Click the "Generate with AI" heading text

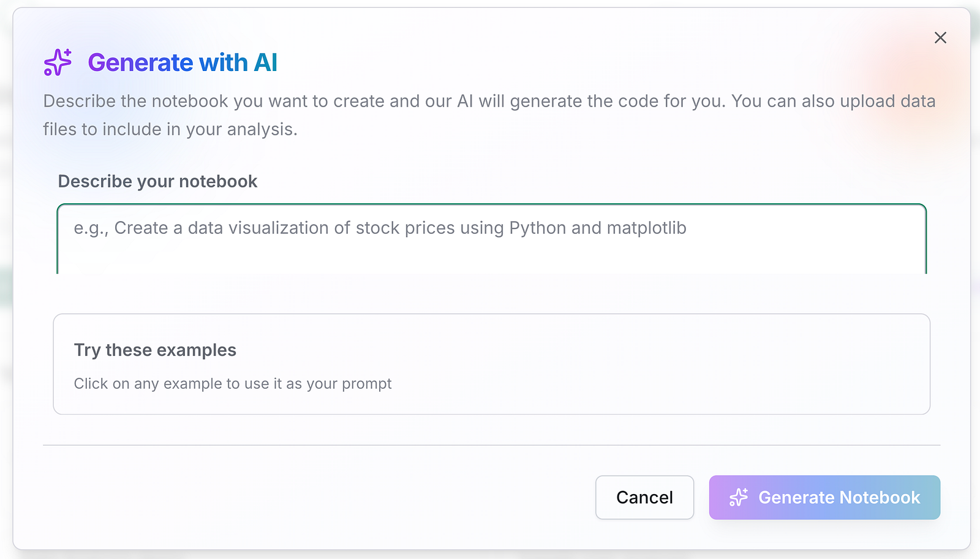pyautogui.click(x=182, y=62)
